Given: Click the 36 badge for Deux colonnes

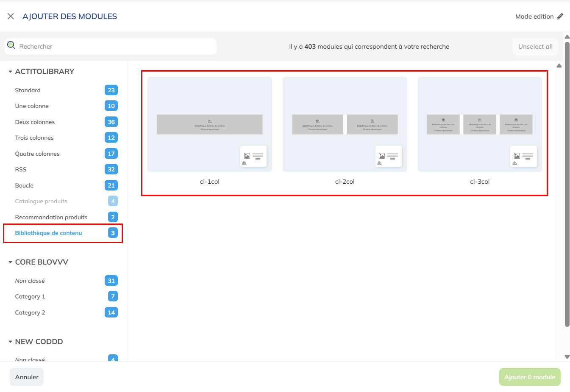Looking at the screenshot, I should [x=111, y=122].
